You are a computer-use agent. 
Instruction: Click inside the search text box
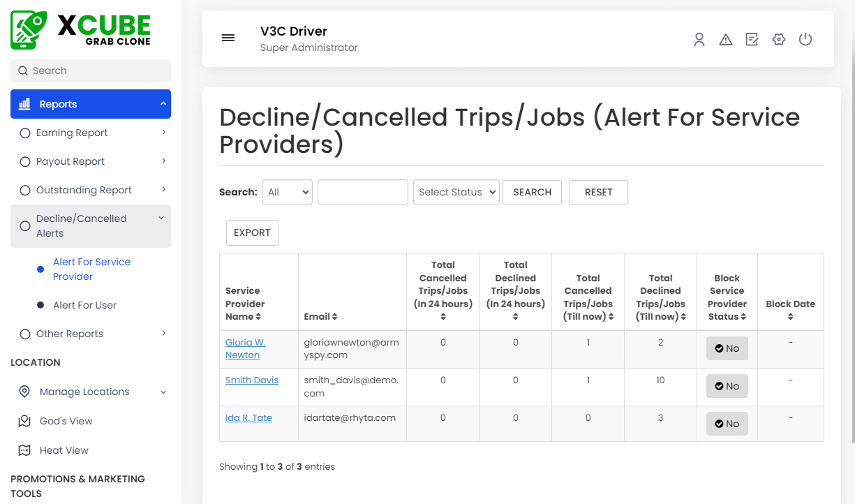coord(362,192)
